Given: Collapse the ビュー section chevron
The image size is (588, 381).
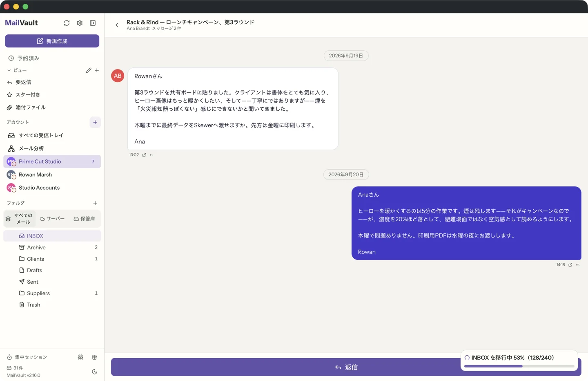Looking at the screenshot, I should (x=9, y=70).
